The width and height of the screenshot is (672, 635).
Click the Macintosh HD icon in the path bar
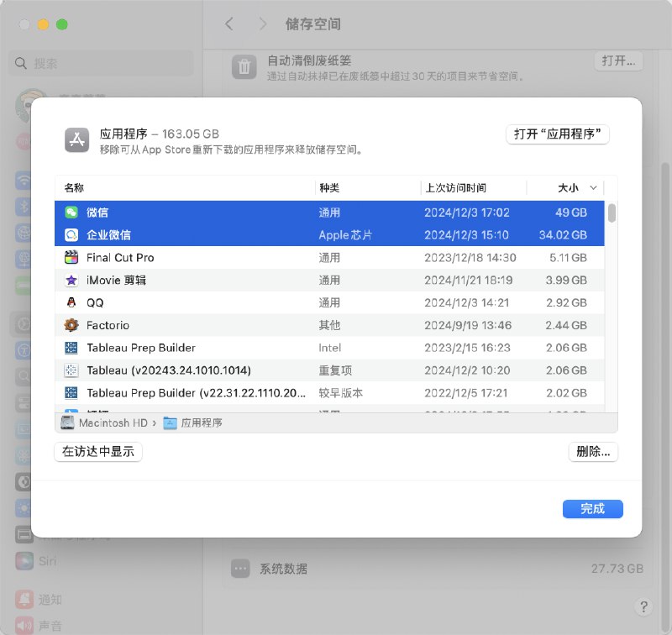[x=66, y=422]
